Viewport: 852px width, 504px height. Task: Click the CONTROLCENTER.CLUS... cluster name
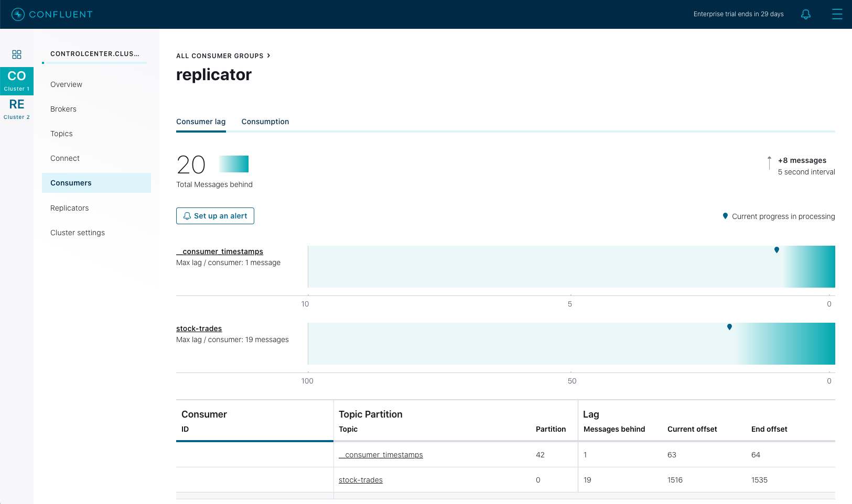95,53
